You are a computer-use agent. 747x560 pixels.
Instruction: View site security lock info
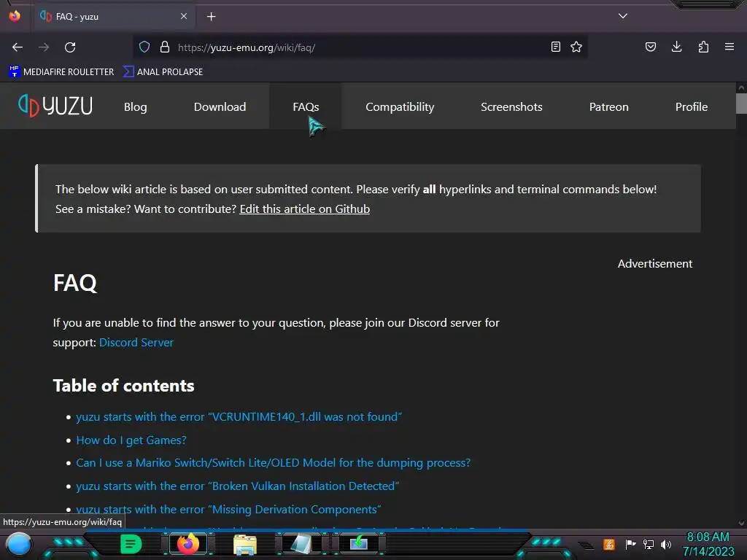165,47
